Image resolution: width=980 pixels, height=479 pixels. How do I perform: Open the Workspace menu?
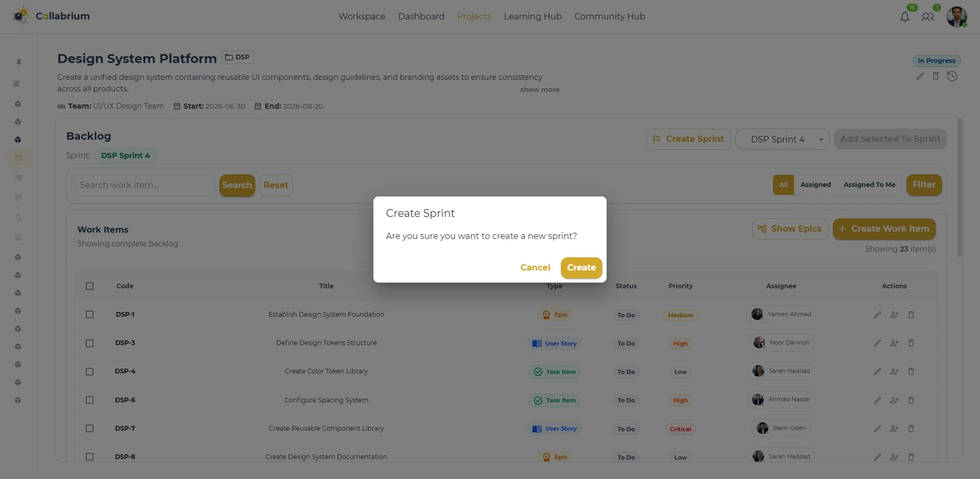pyautogui.click(x=362, y=16)
